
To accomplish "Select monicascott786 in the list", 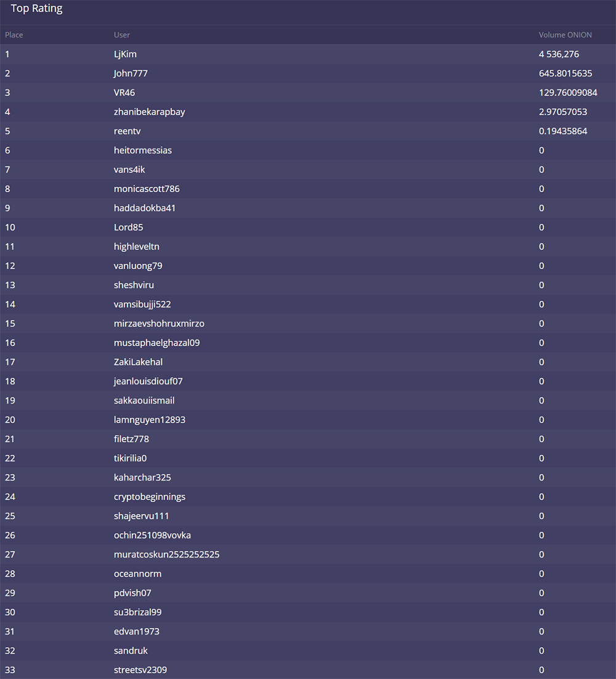I will (x=147, y=189).
